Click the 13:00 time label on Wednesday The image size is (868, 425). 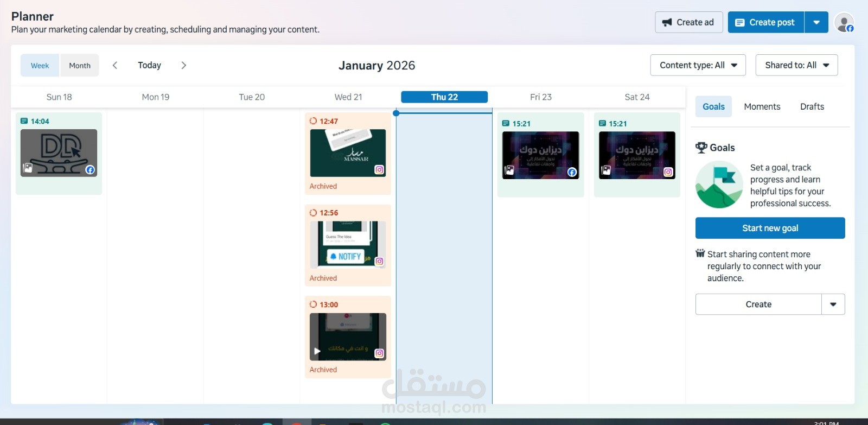tap(329, 305)
